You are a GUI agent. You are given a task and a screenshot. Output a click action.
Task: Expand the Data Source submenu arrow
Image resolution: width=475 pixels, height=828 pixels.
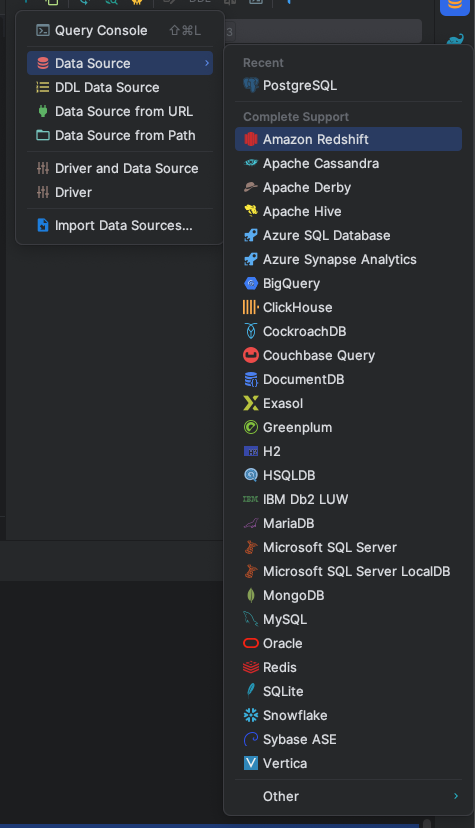207,63
